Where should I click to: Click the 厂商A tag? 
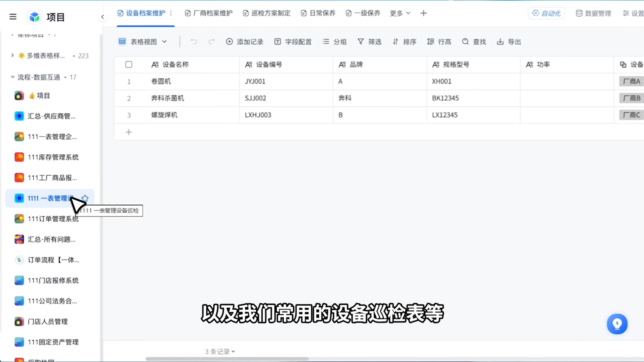tap(631, 81)
